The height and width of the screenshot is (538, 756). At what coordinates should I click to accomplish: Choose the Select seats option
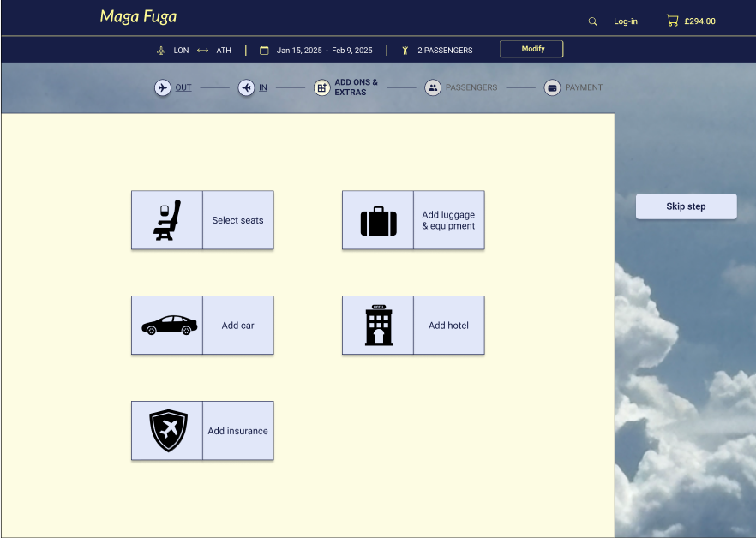coord(237,220)
